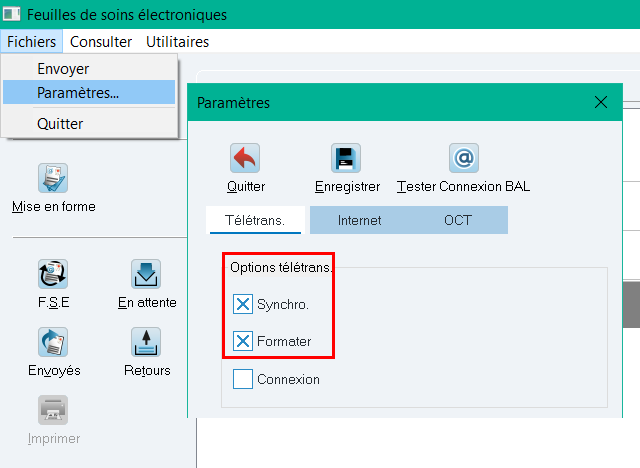Screen dimensions: 640x468
Task: Choose Quitter in Fichiers menu
Action: pyautogui.click(x=89, y=123)
